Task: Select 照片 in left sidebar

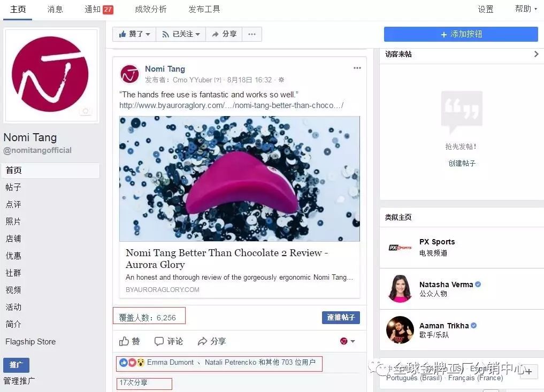Action: [x=13, y=221]
